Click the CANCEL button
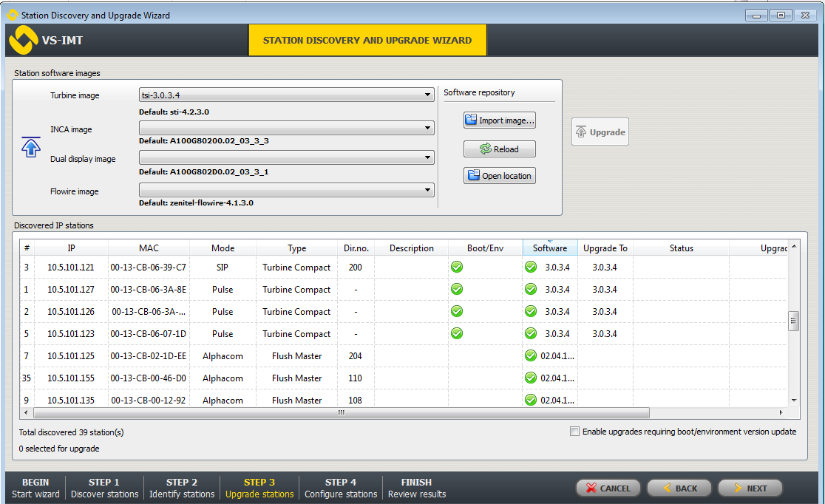 [608, 488]
